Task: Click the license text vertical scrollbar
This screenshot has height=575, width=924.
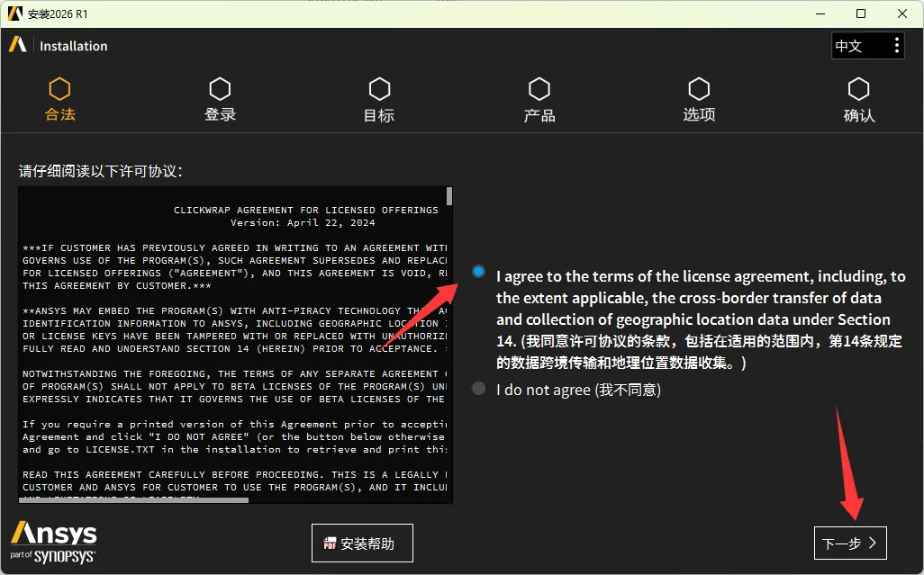Action: [x=449, y=196]
